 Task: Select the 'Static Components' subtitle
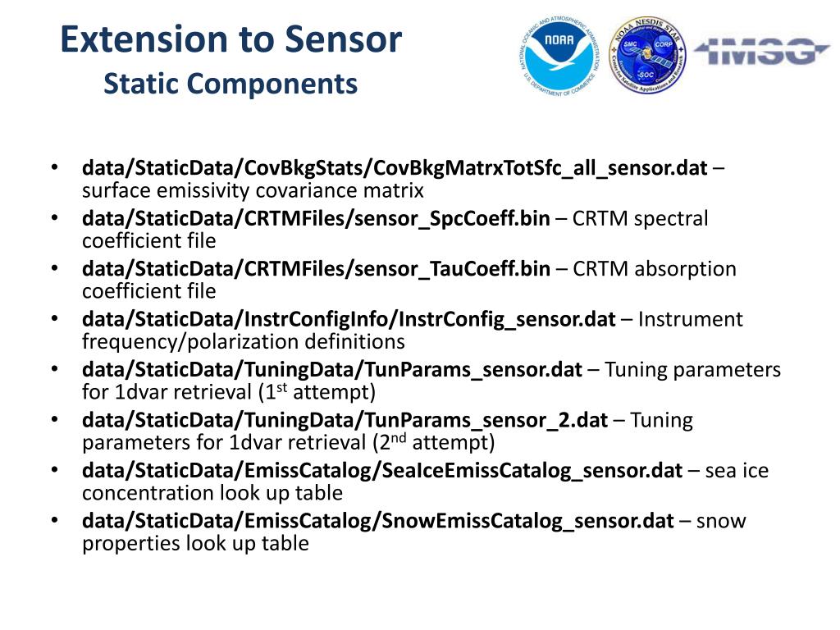tap(231, 84)
